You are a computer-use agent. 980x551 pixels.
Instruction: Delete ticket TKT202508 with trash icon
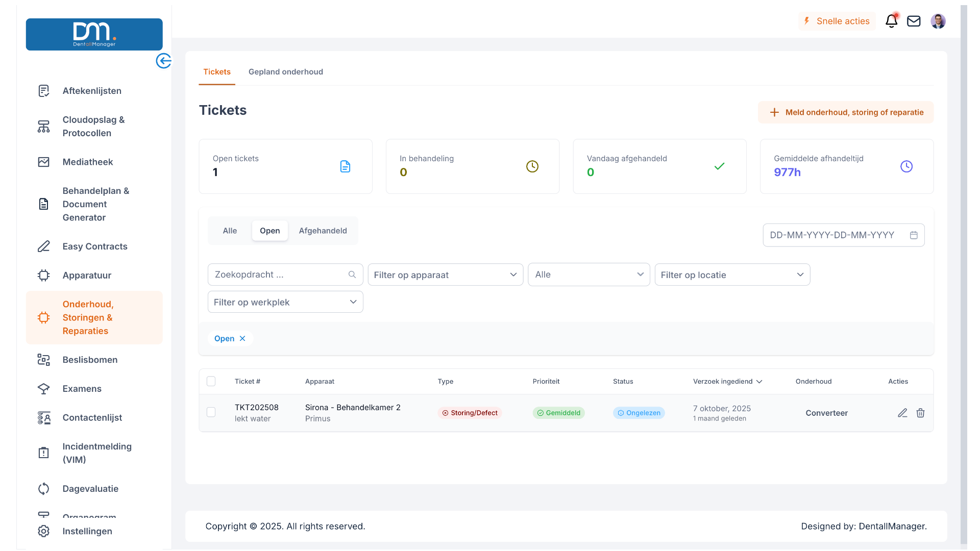click(920, 413)
